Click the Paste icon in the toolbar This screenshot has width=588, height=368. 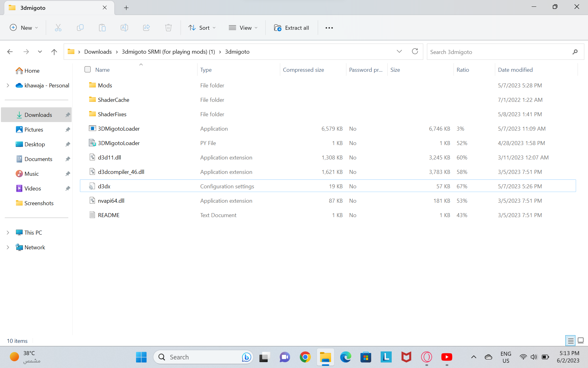pos(102,28)
